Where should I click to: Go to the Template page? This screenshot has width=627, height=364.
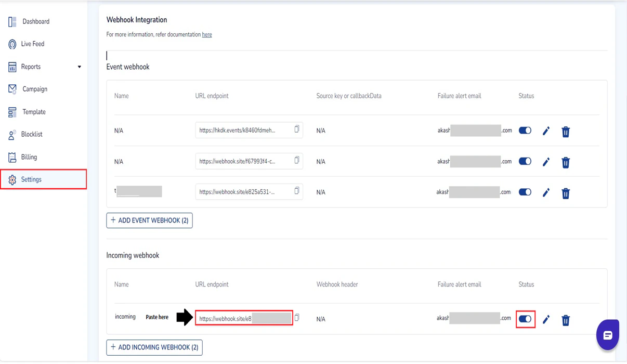pos(33,111)
